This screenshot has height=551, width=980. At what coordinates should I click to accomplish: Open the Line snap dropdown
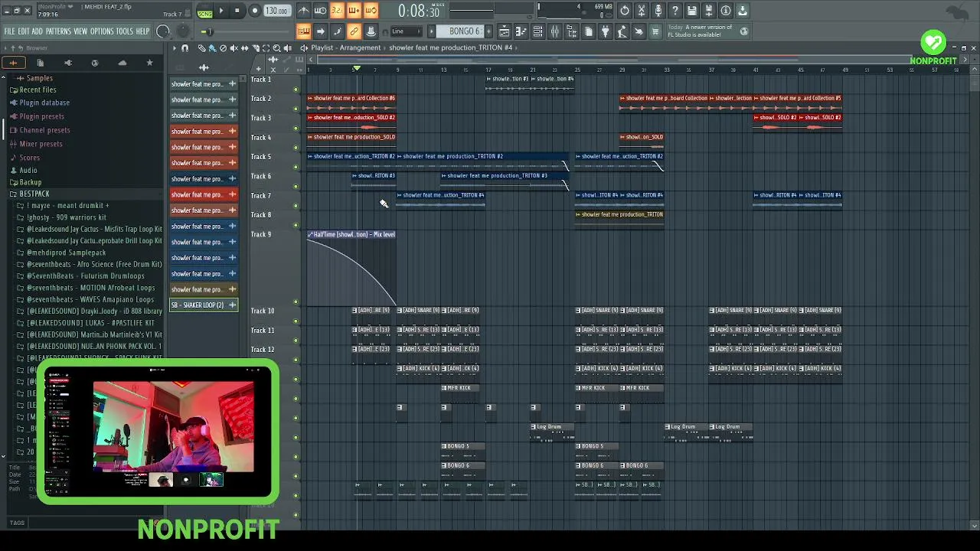[x=406, y=31]
